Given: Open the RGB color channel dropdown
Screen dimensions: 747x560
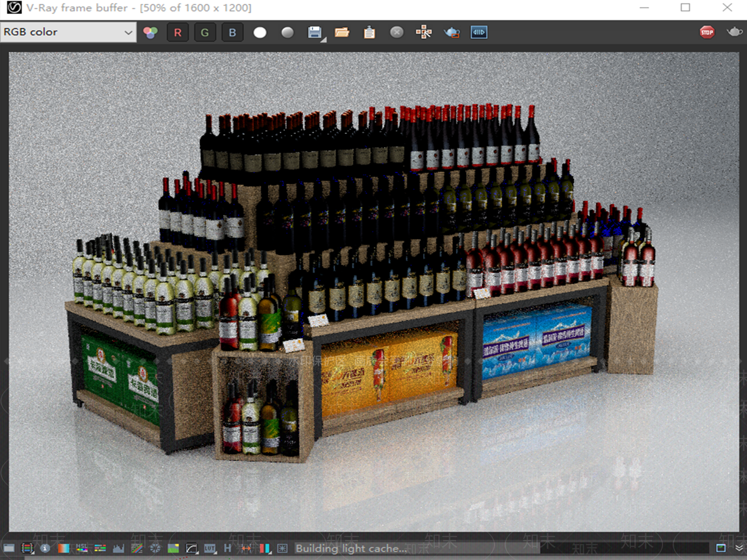Looking at the screenshot, I should (x=68, y=32).
